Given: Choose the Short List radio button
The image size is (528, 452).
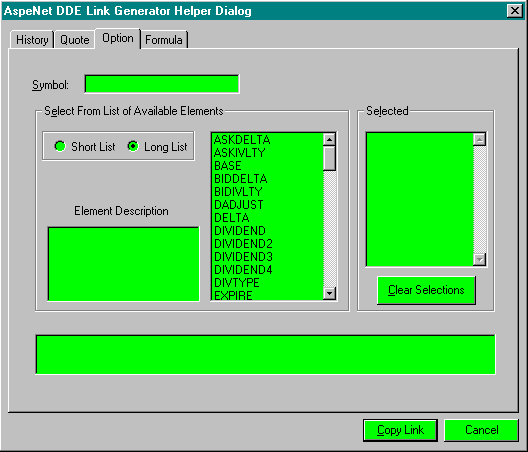Looking at the screenshot, I should (85, 147).
